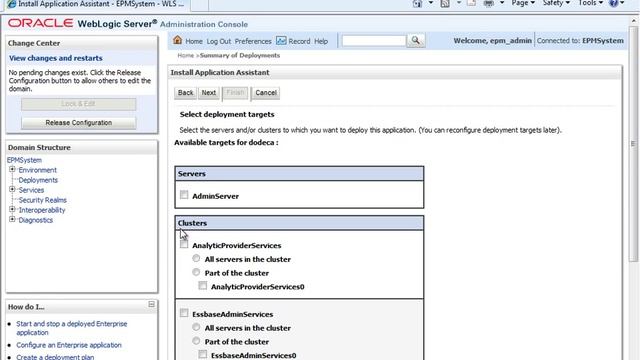Image resolution: width=640 pixels, height=360 pixels.
Task: Open a new browser tab
Action: [199, 5]
